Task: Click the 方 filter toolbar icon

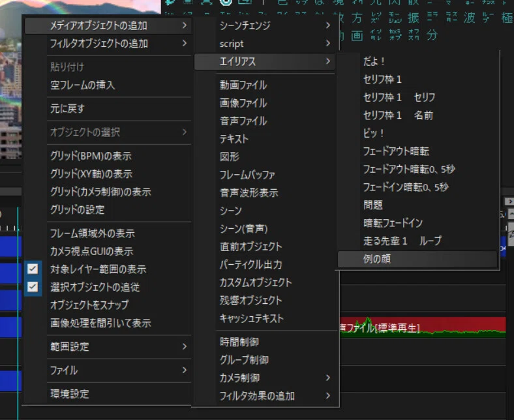Action: point(357,18)
